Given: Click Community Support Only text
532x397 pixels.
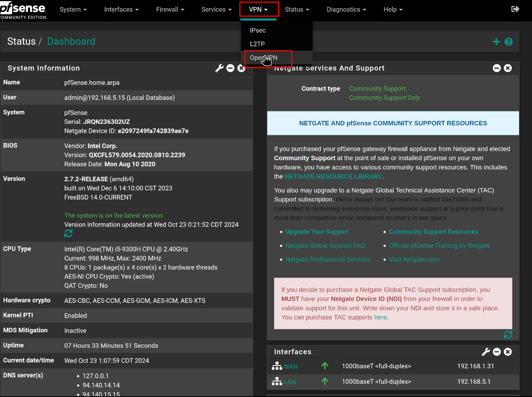Looking at the screenshot, I should click(x=384, y=98).
